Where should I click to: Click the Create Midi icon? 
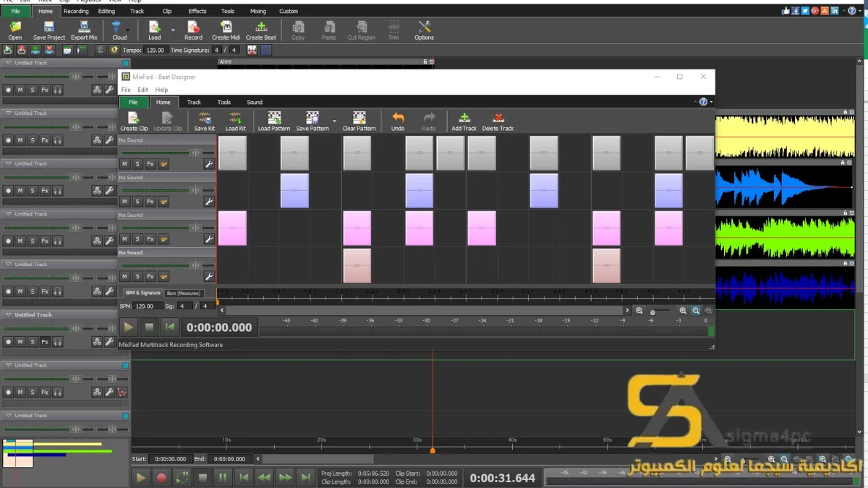[x=226, y=30]
